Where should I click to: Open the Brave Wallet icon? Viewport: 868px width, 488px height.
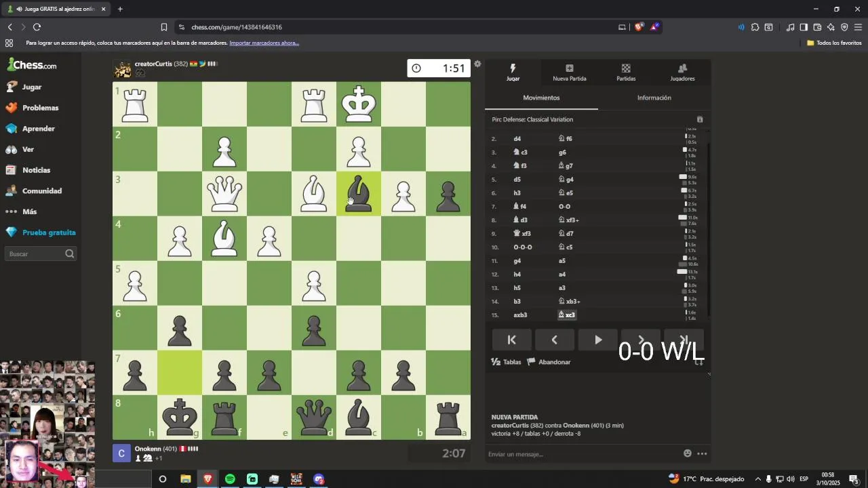[x=817, y=27]
